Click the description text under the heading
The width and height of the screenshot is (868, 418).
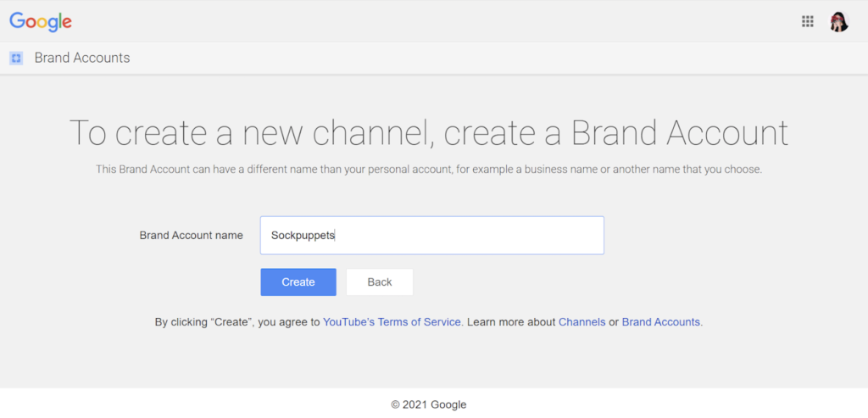coord(429,170)
